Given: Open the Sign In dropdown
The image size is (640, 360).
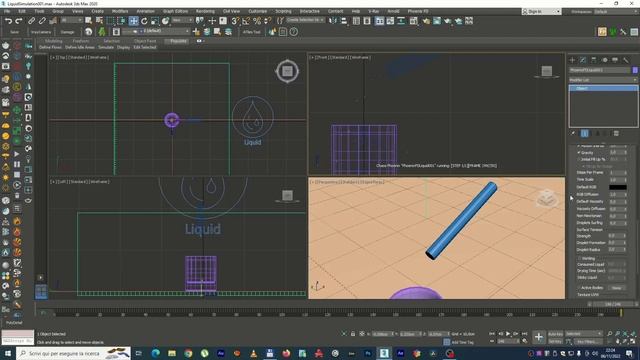Looking at the screenshot, I should pyautogui.click(x=541, y=11).
